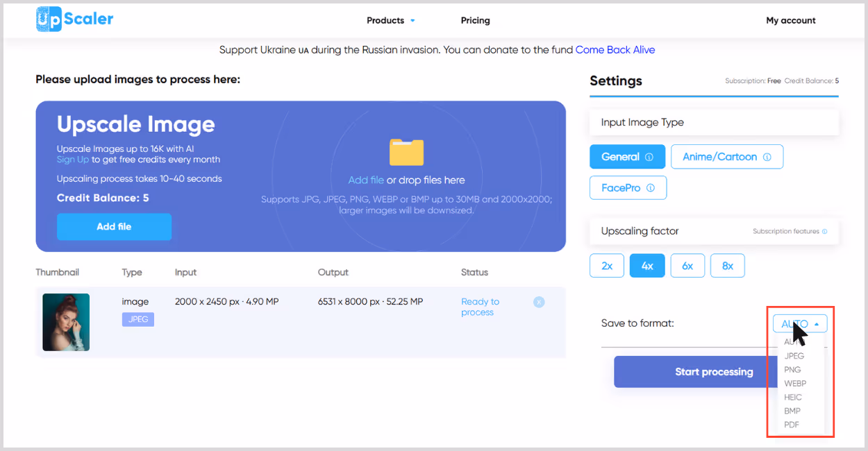Remove the uploaded image with X icon
Viewport: 868px width, 451px height.
pos(539,302)
